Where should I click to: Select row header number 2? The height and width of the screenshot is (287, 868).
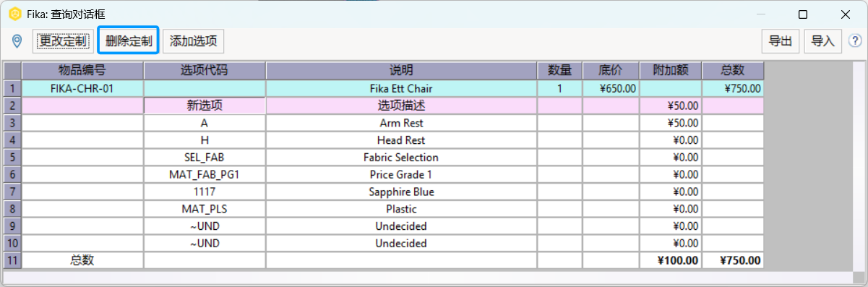pyautogui.click(x=12, y=106)
